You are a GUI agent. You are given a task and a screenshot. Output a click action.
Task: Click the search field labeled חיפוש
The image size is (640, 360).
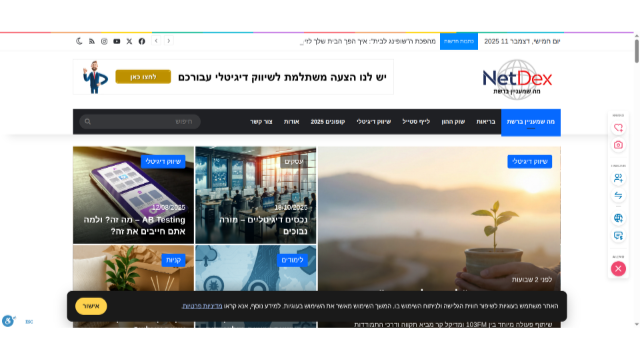pos(140,122)
